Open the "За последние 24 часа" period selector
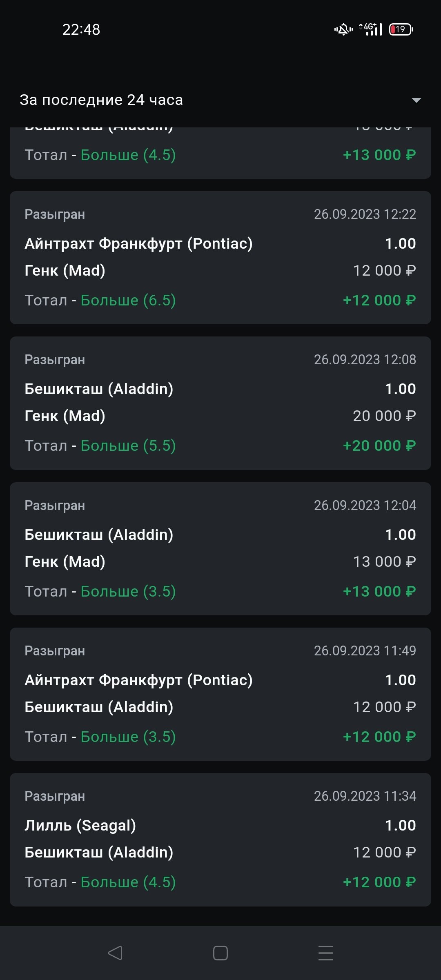This screenshot has height=980, width=441. click(101, 100)
